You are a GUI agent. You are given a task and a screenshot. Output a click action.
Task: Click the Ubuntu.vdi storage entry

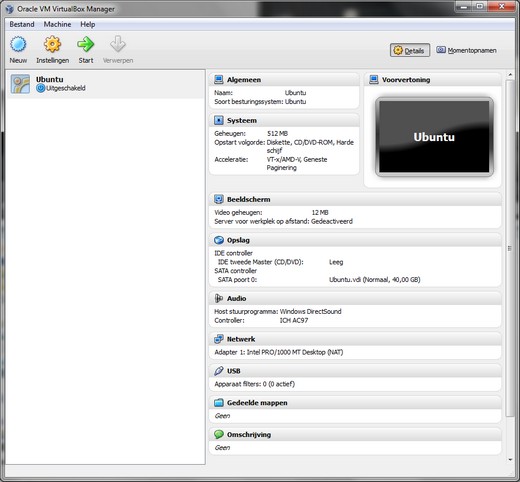(x=374, y=279)
